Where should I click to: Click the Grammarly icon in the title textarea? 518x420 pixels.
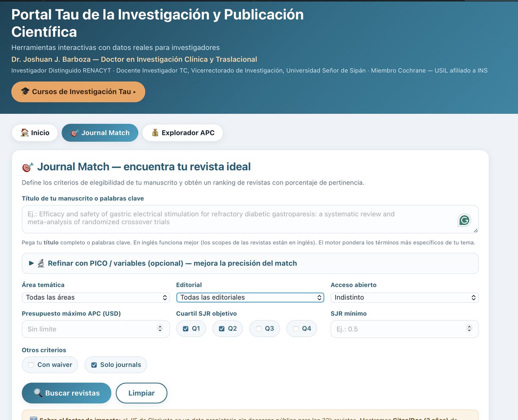(464, 220)
